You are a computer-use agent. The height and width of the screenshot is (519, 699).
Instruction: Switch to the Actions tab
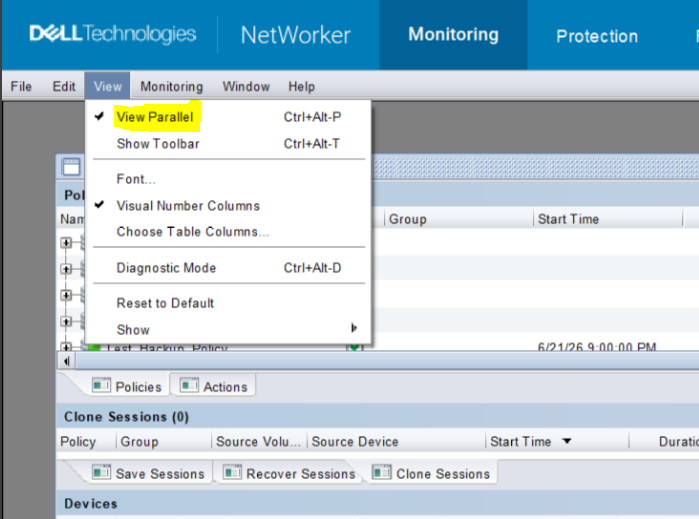click(213, 386)
